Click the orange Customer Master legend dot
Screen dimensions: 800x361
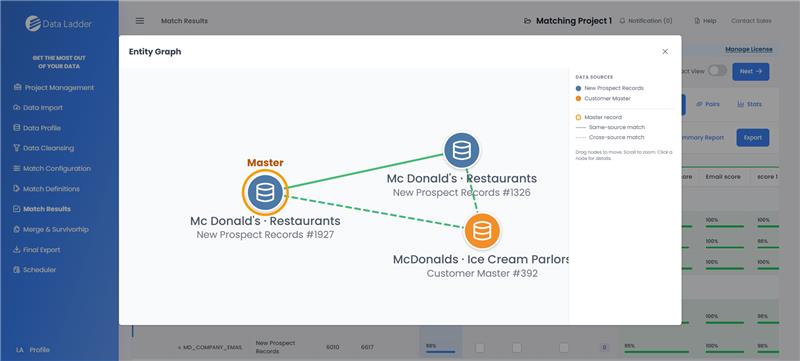click(x=578, y=98)
